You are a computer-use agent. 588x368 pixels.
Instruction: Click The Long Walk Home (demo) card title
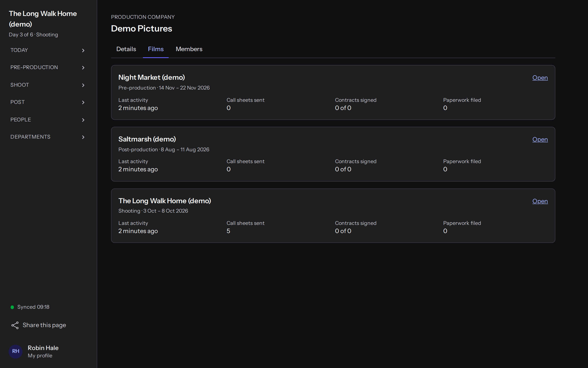[x=165, y=201]
